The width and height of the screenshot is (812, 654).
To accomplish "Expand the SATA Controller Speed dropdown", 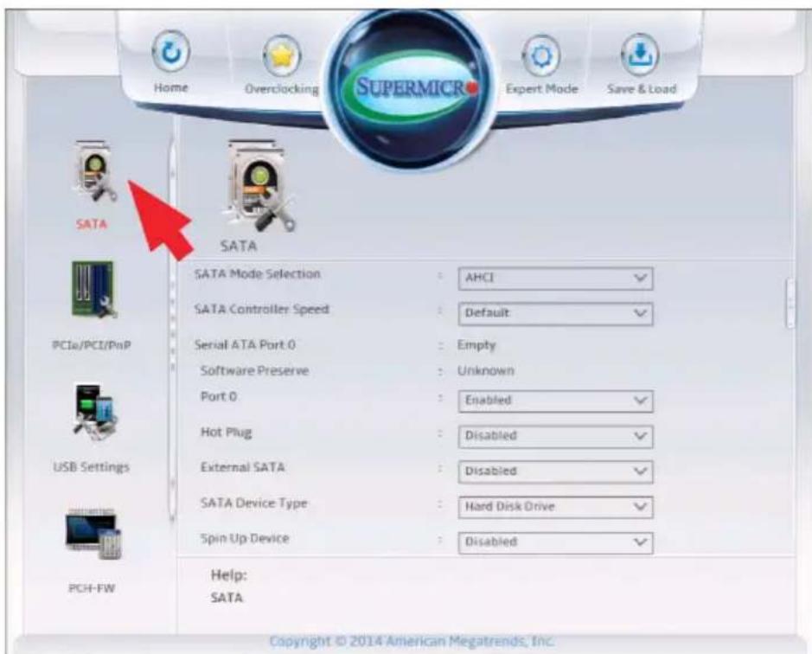I will click(x=555, y=313).
